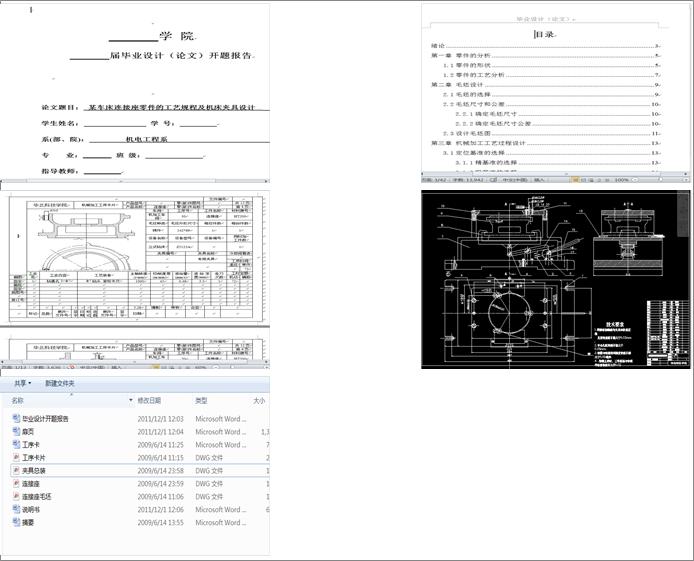The height and width of the screenshot is (561, 694).
Task: Sort files by 修改日期 column
Action: pos(155,401)
